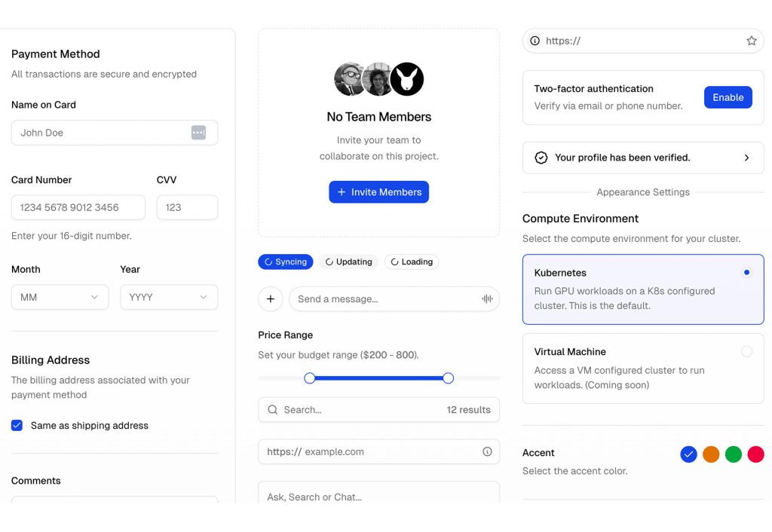The height and width of the screenshot is (532, 772).
Task: Click the star bookmark icon in URL bar
Action: [751, 41]
